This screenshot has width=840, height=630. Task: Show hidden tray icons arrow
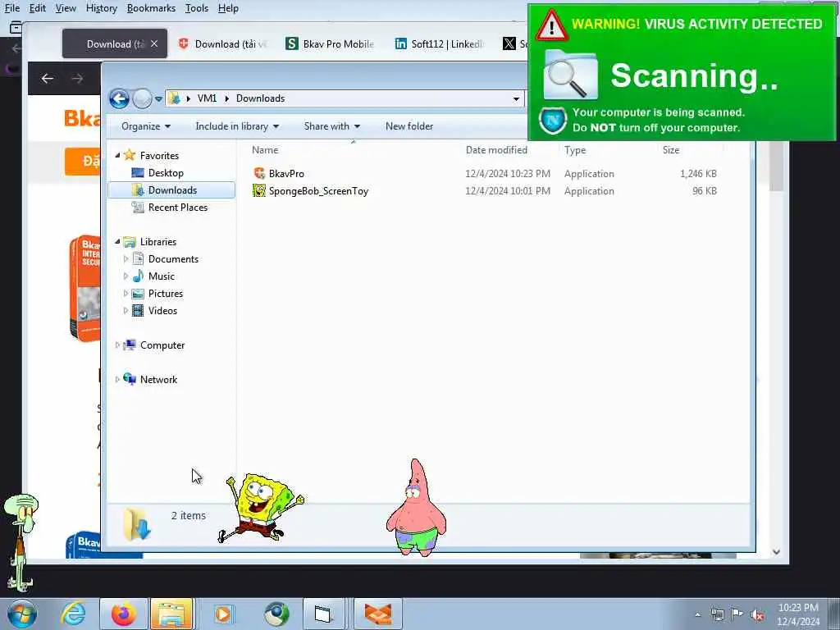click(697, 614)
